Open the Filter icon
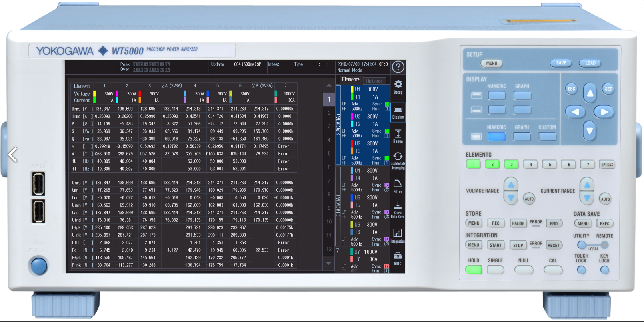644x322 pixels. click(x=398, y=186)
